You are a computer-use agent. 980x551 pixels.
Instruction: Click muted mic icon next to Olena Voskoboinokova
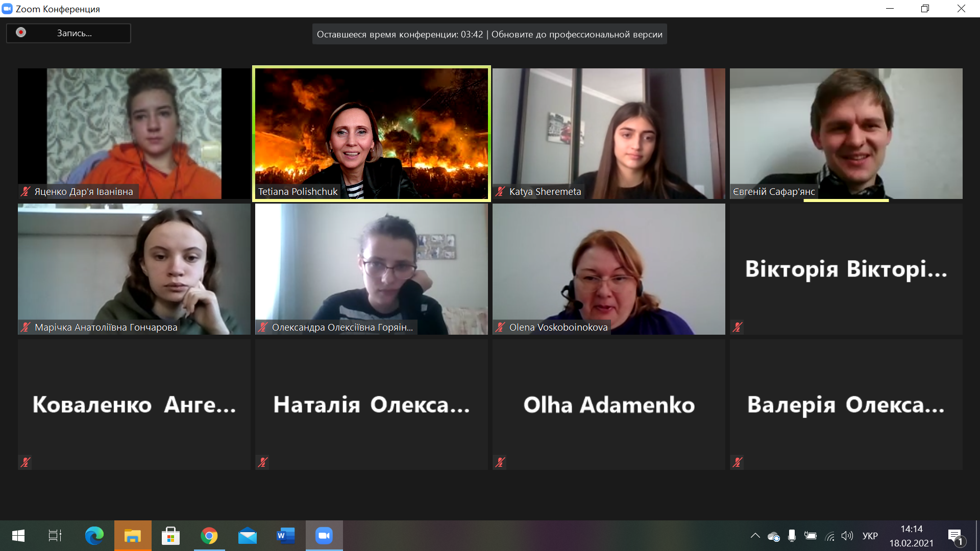tap(500, 328)
